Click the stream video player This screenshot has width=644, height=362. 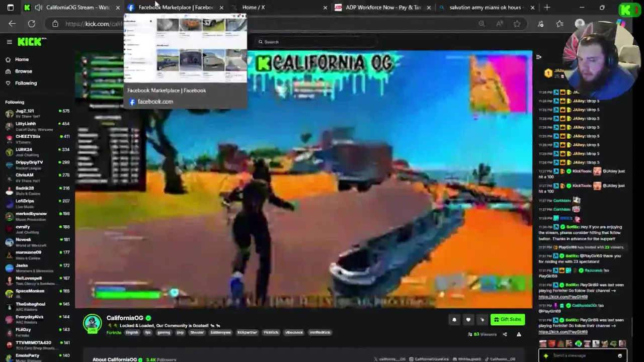coord(304,179)
